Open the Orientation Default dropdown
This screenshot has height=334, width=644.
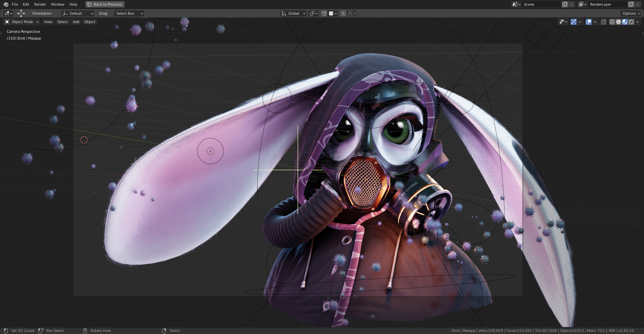(78, 13)
